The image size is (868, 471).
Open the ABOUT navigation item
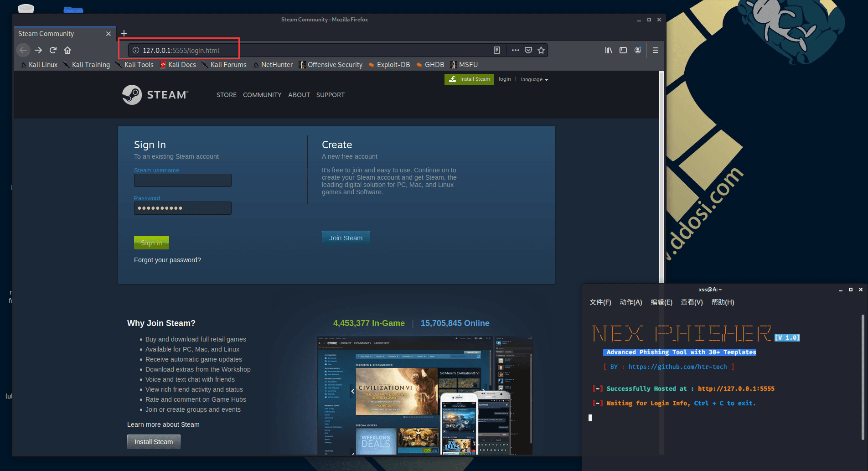tap(299, 95)
